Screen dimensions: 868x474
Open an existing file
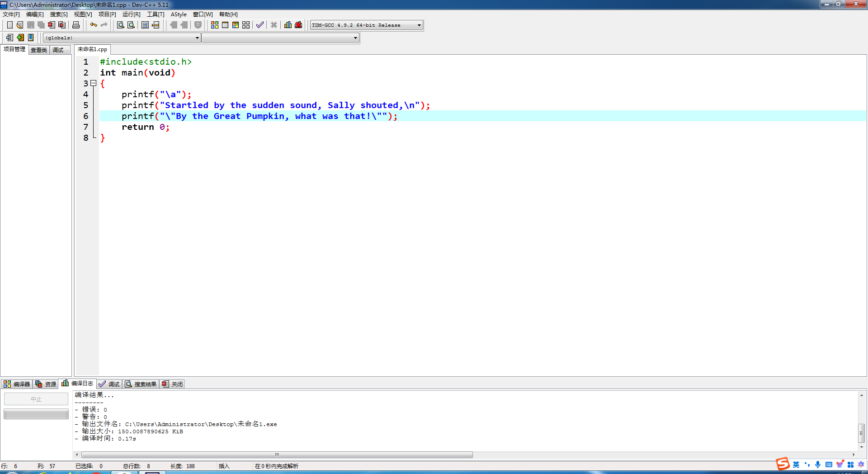pyautogui.click(x=20, y=25)
